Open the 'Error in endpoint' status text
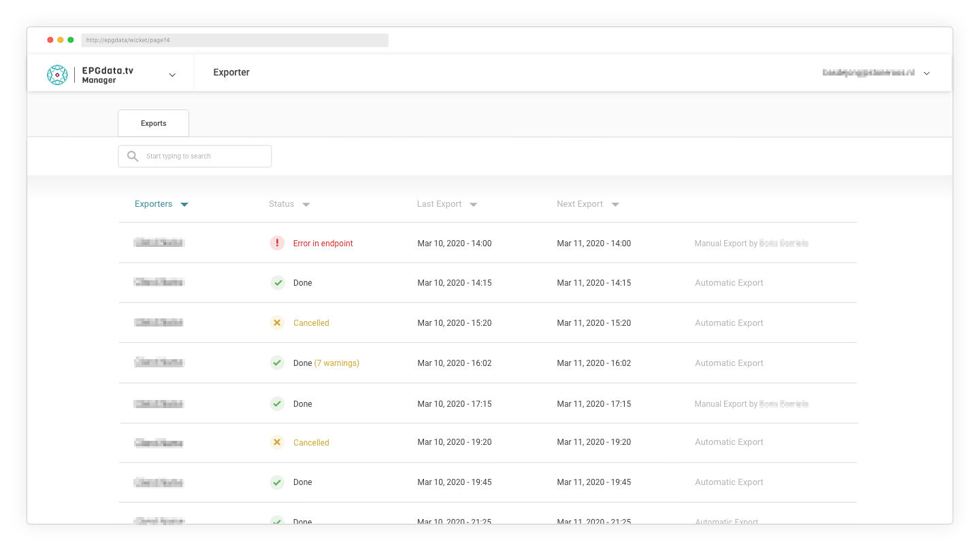This screenshot has height=551, width=980. point(323,244)
